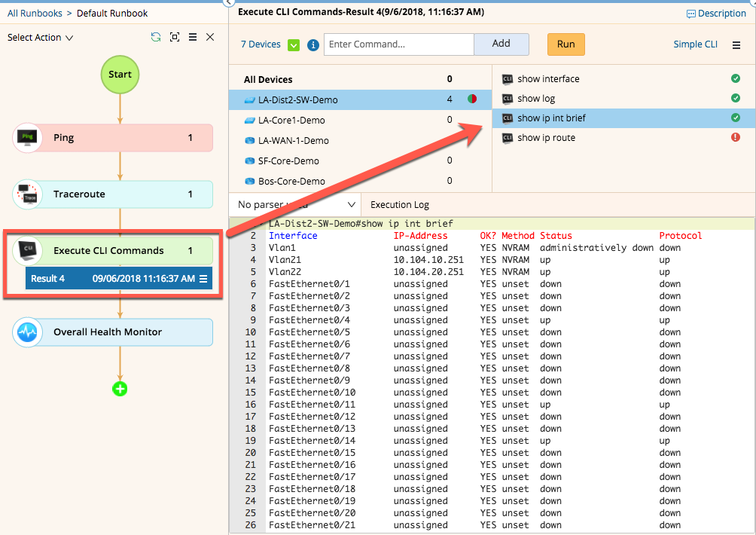
Task: Click show interface success check icon
Action: coord(735,78)
